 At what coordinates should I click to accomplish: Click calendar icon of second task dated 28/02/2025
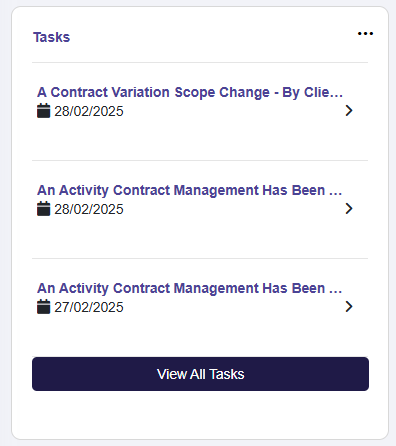click(x=43, y=209)
